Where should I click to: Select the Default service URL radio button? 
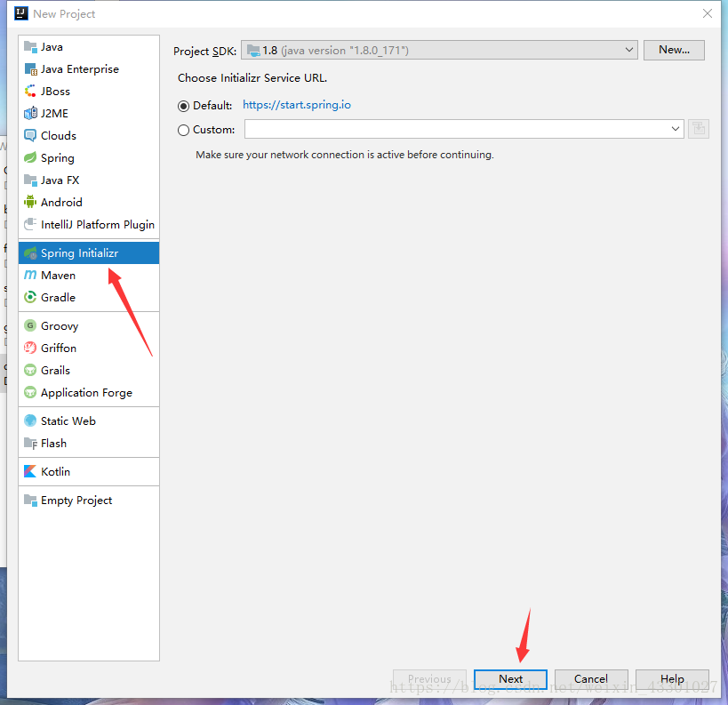coord(183,106)
